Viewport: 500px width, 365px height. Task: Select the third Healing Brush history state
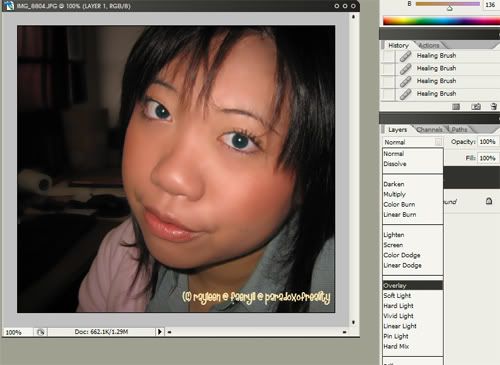tap(447, 81)
